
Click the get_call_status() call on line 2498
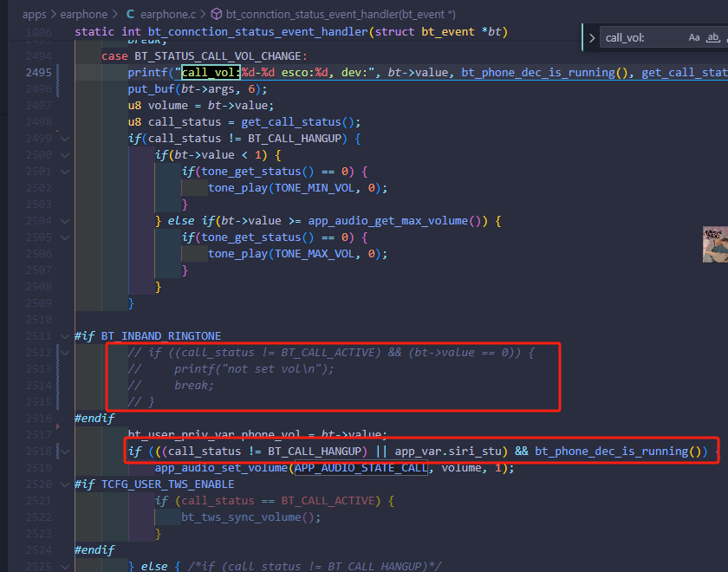click(297, 122)
